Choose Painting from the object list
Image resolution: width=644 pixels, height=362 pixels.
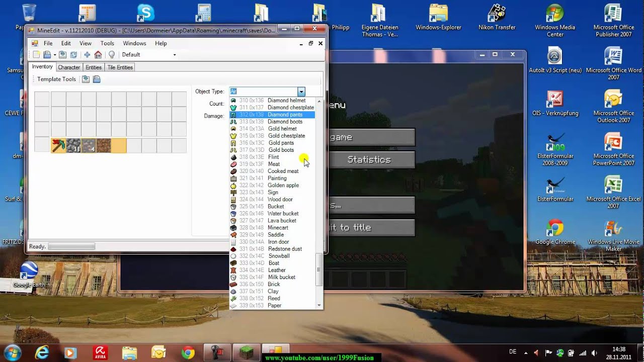(x=272, y=178)
